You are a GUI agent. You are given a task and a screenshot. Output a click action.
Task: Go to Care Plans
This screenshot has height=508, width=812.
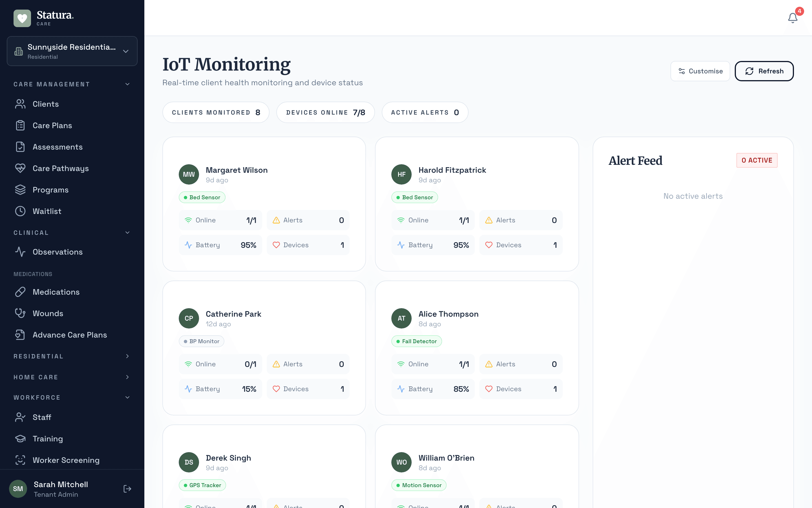pos(72,126)
